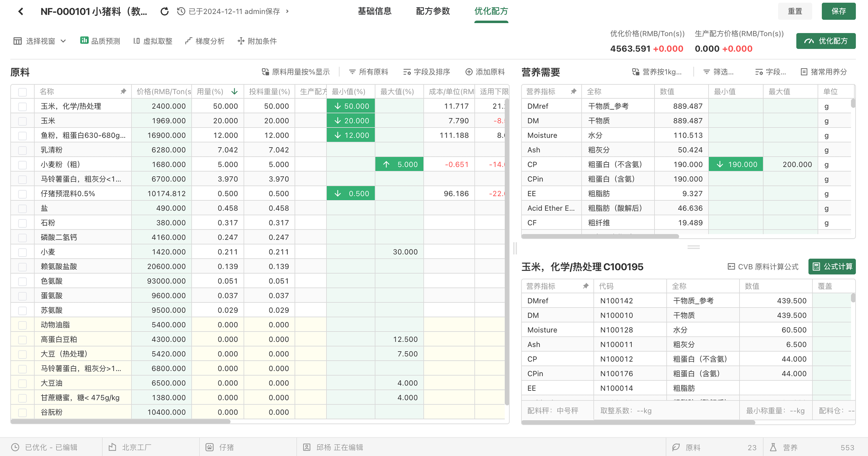The image size is (868, 456).
Task: Click 添加原料 add ingredient plus icon
Action: [469, 72]
